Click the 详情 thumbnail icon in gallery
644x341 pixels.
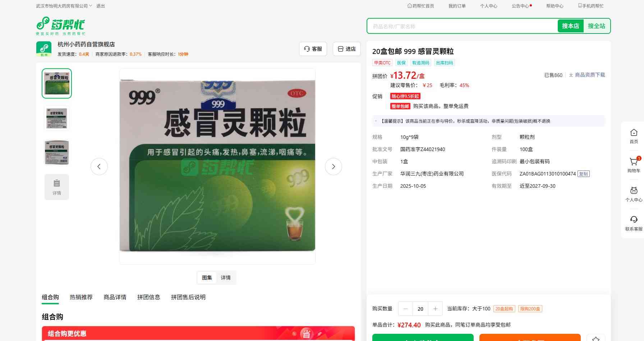[57, 187]
